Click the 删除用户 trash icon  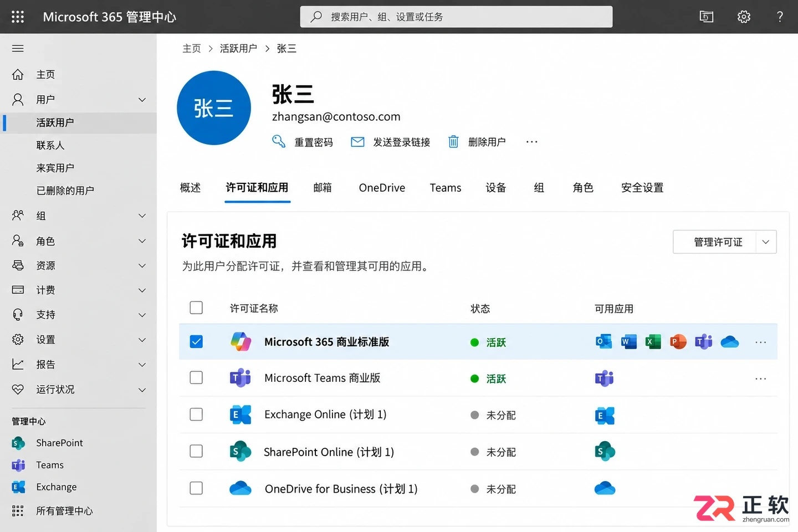tap(453, 142)
